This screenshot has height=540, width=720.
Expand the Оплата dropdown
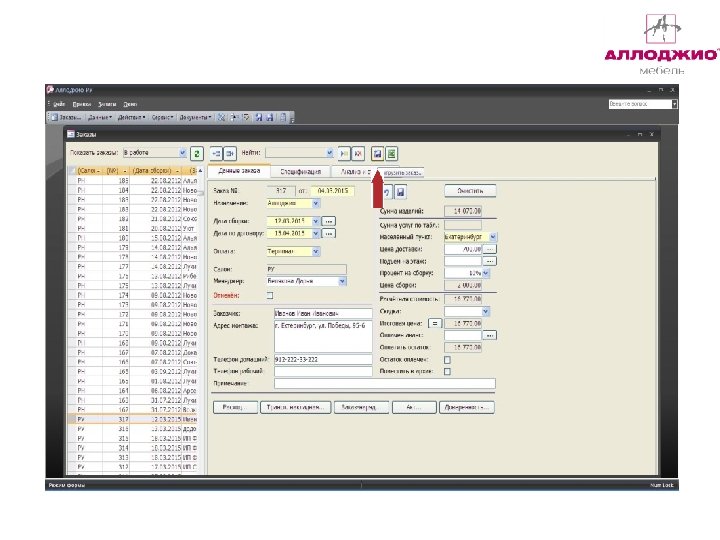click(316, 251)
